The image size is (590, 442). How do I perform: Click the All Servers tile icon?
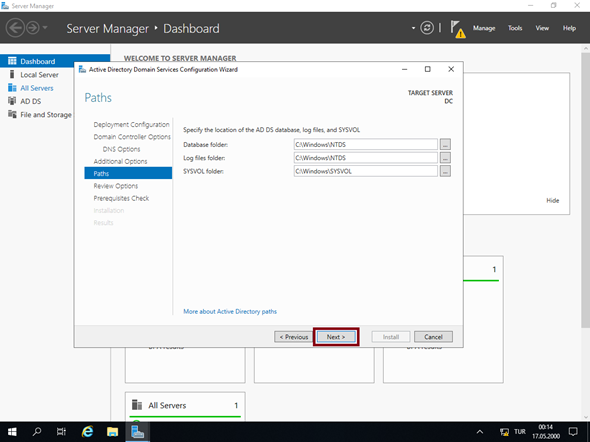(x=137, y=405)
